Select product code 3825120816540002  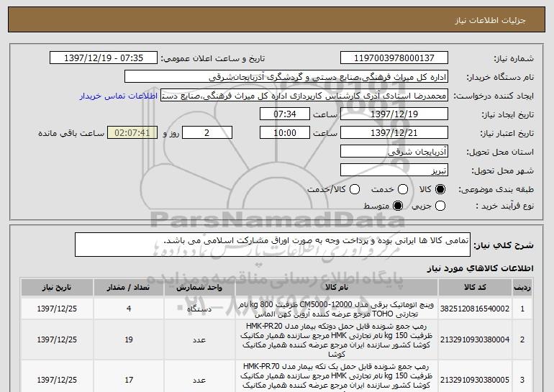475,309
